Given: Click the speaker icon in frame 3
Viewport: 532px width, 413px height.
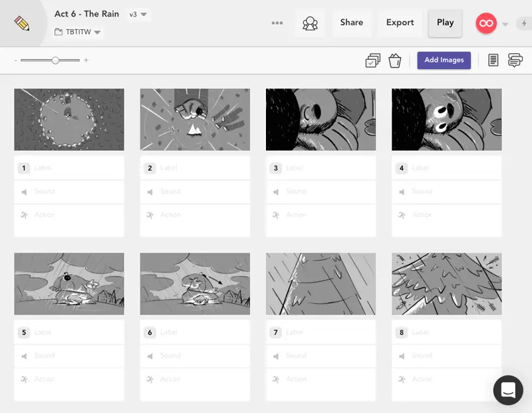Looking at the screenshot, I should pyautogui.click(x=276, y=192).
